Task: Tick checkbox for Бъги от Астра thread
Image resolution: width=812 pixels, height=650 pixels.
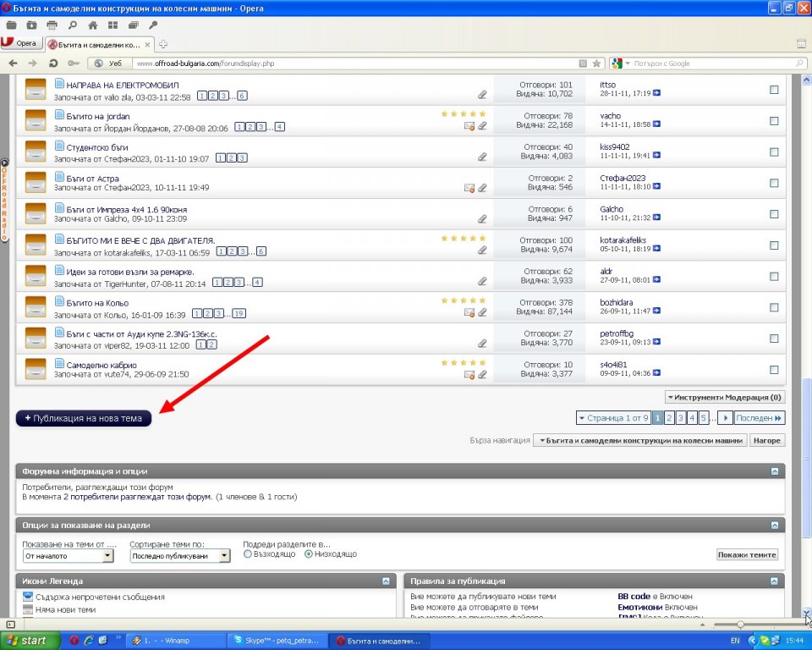Action: 774,183
